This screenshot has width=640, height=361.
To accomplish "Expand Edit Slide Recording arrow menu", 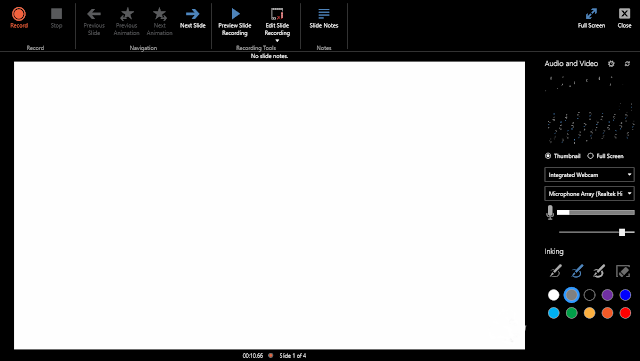I will pos(277,40).
